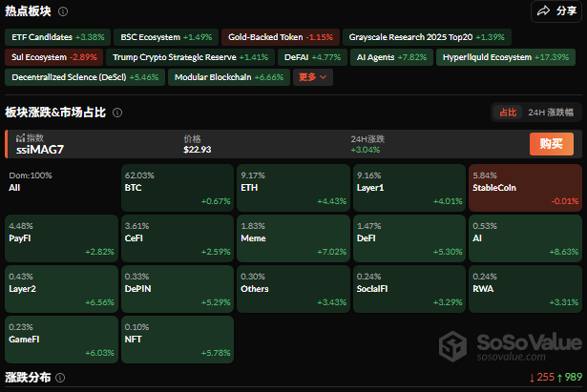Open the Others sector tile
Viewport: 587px width, 392px height.
pyautogui.click(x=294, y=289)
